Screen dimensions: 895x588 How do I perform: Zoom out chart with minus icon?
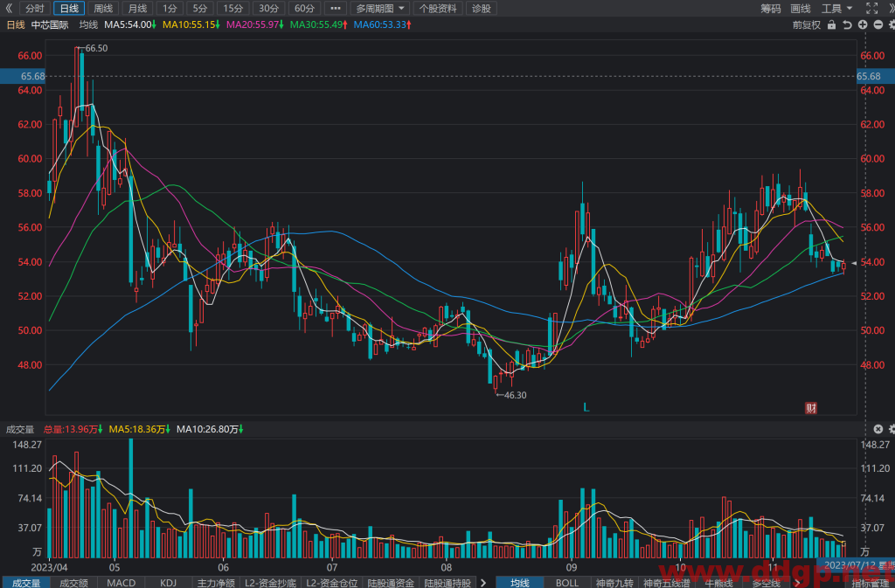tap(878, 25)
